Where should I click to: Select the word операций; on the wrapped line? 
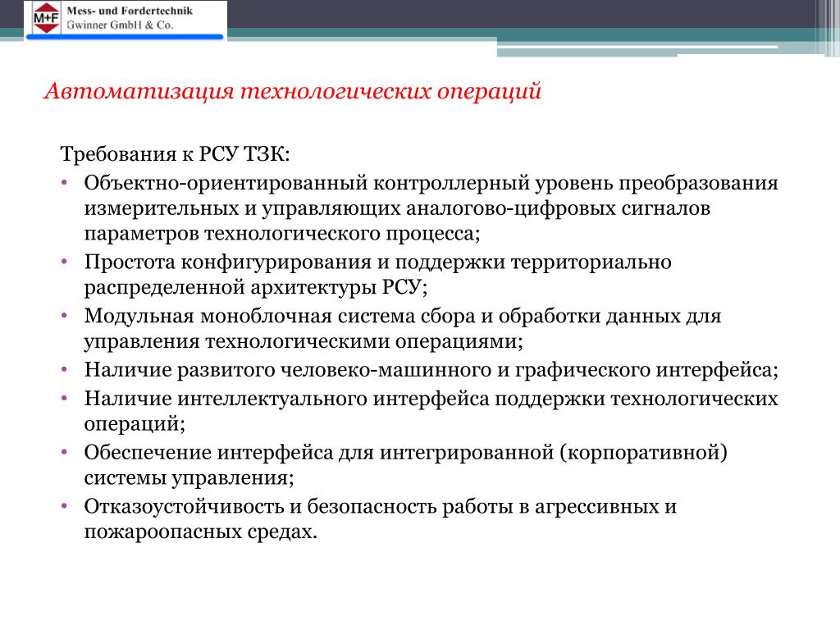pos(135,424)
